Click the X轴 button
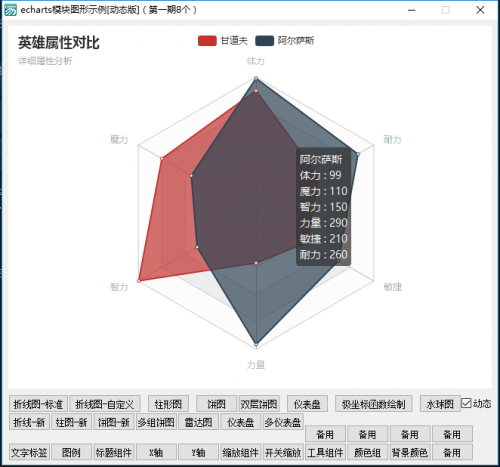 pos(156,452)
